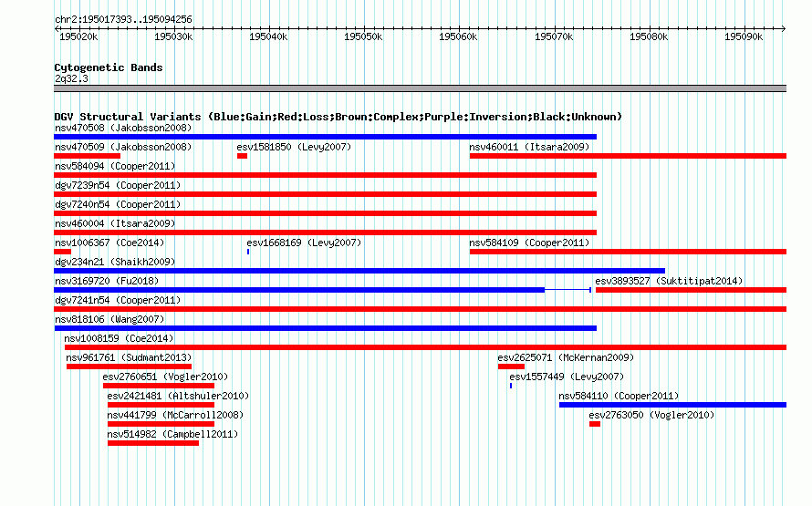Screen dimensions: 812x506
Task: Select the dgv7240n54 (Cooper2011) label
Action: tap(118, 204)
